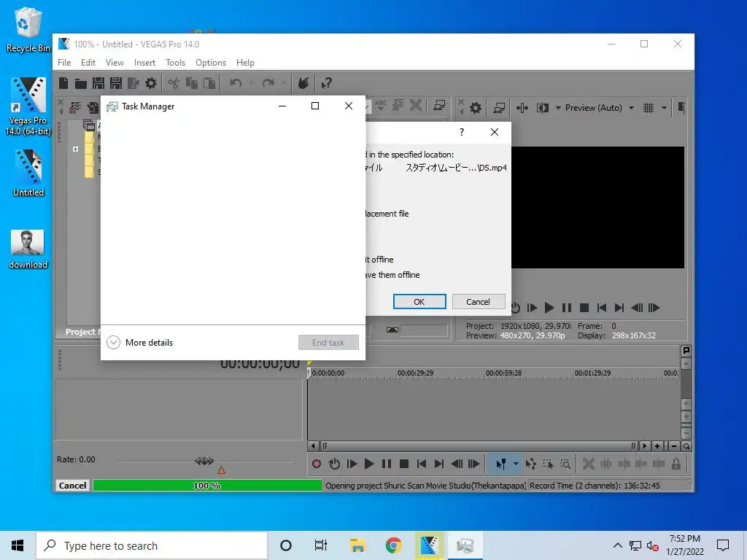747x560 pixels.
Task: Click the Undo arrow icon
Action: pos(236,83)
